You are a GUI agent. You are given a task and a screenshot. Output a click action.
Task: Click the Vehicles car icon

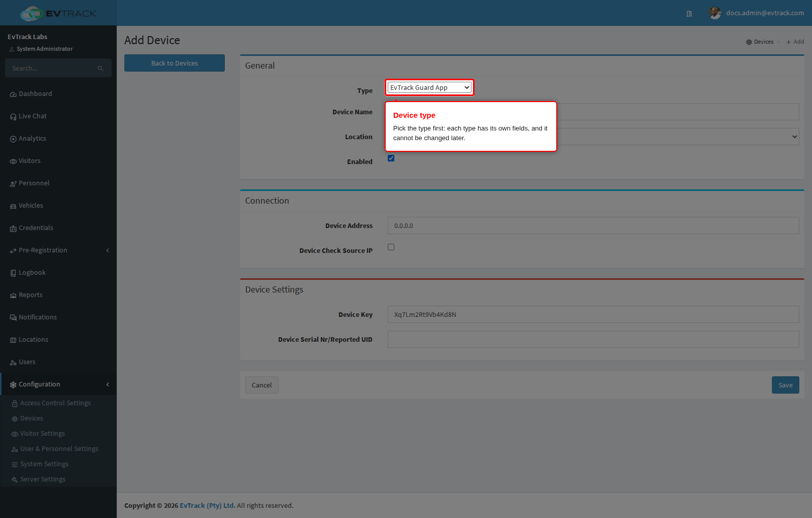pyautogui.click(x=13, y=206)
